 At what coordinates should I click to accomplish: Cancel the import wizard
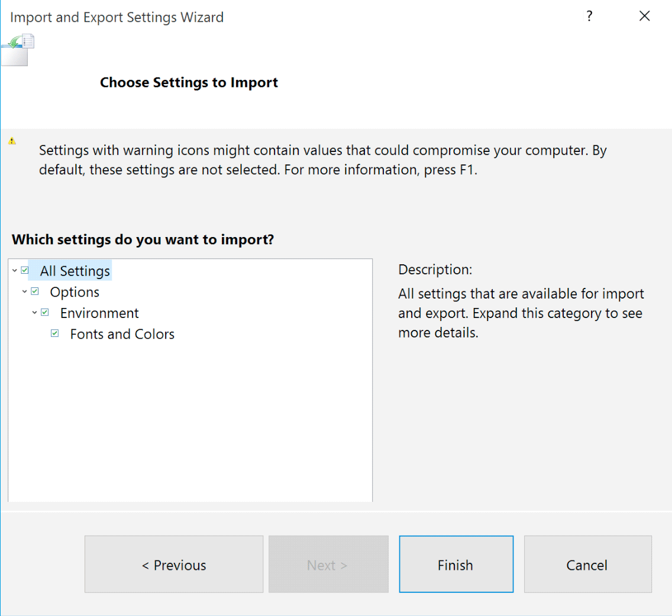point(587,565)
